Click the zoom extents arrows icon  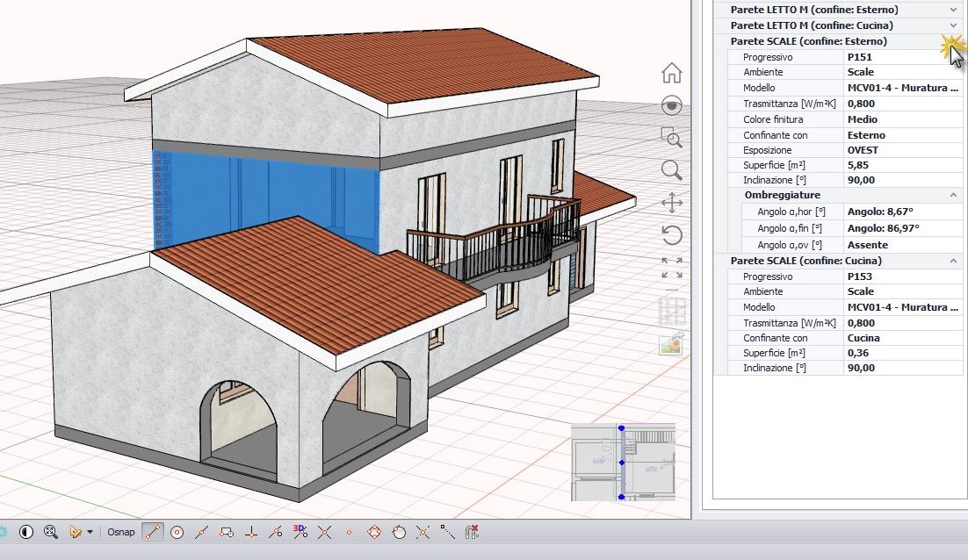pyautogui.click(x=671, y=267)
